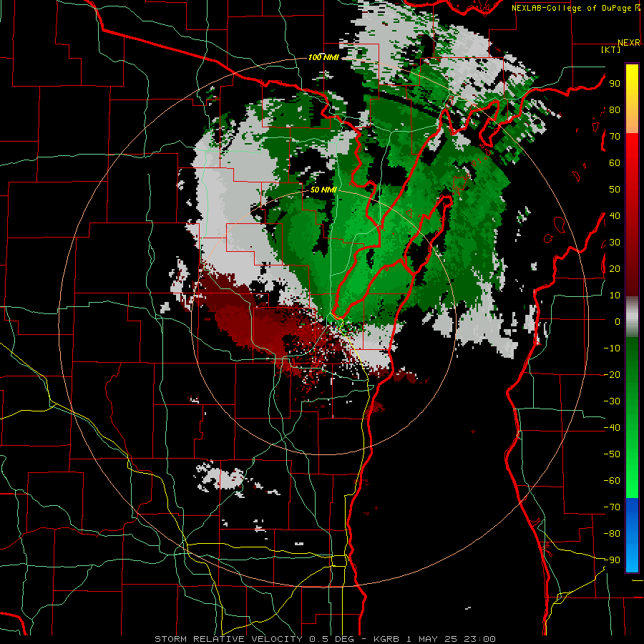Click the -50 value on velocity scale
The width and height of the screenshot is (644, 644).
tap(612, 454)
